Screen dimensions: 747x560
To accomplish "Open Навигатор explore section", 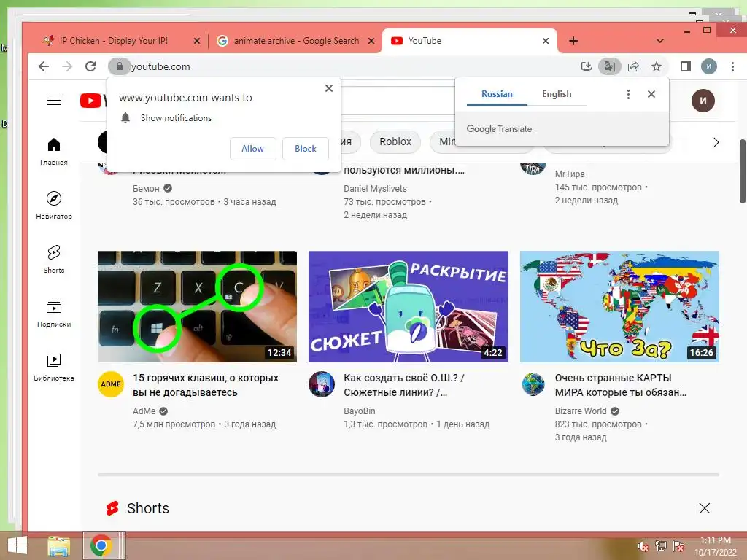I will 54,205.
